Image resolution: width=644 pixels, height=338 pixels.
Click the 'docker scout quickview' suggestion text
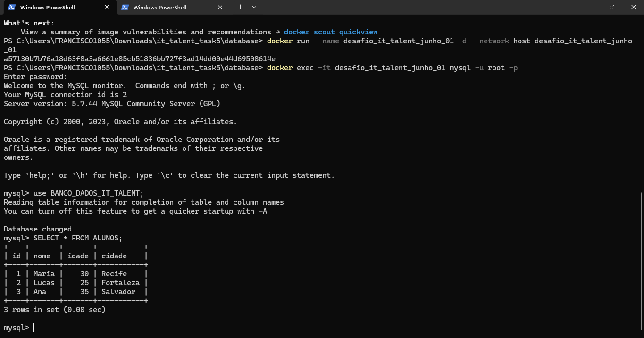[x=331, y=32]
